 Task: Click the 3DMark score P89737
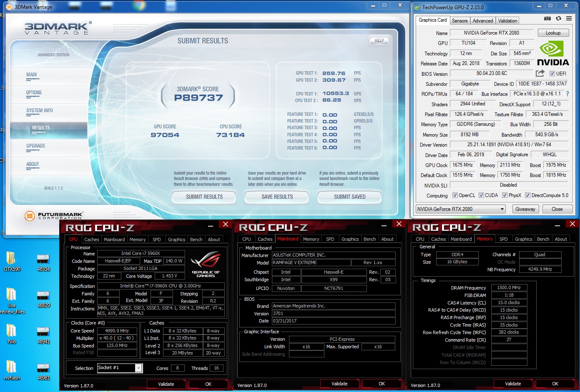[x=198, y=98]
